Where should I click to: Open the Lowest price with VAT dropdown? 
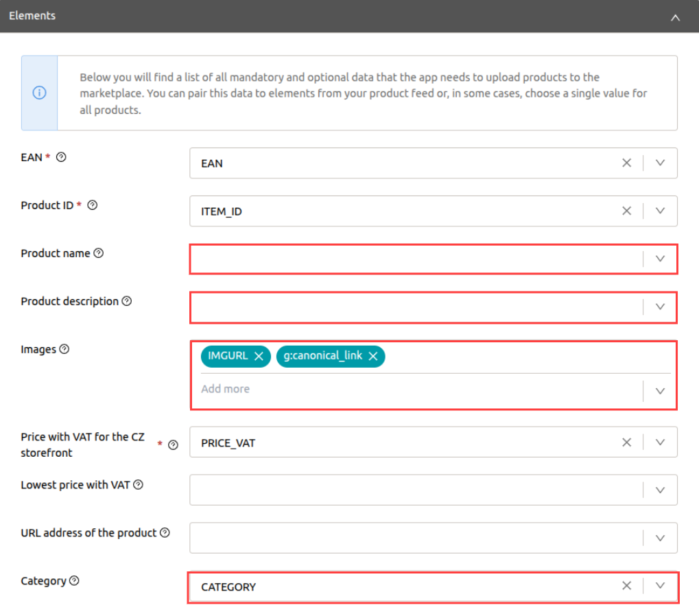click(660, 490)
